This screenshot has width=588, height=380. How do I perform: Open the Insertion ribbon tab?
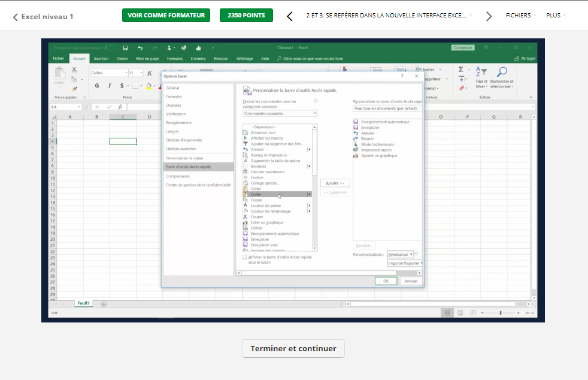click(101, 59)
